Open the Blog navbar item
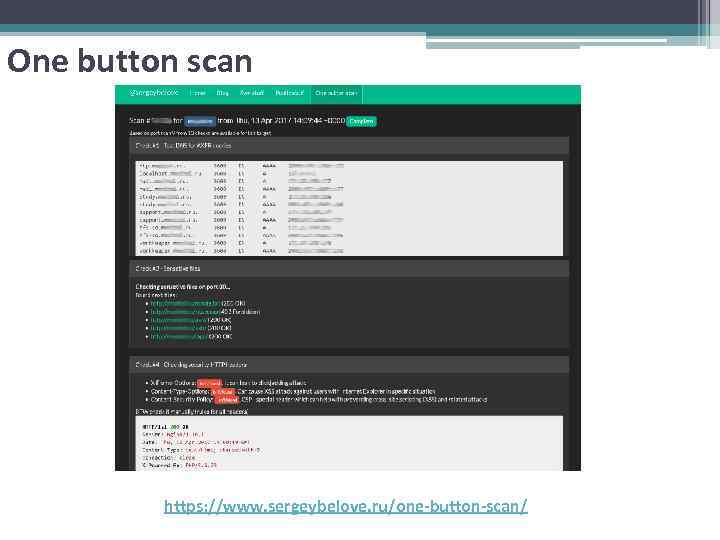Viewport: 720px width, 540px height. click(223, 93)
